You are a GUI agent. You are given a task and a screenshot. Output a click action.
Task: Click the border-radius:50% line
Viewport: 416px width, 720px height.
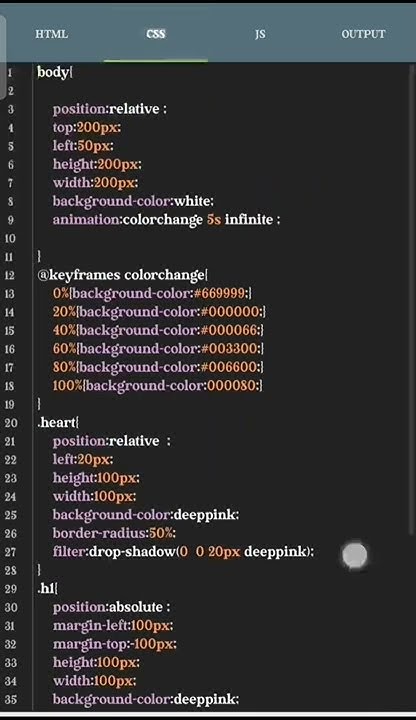(x=114, y=533)
